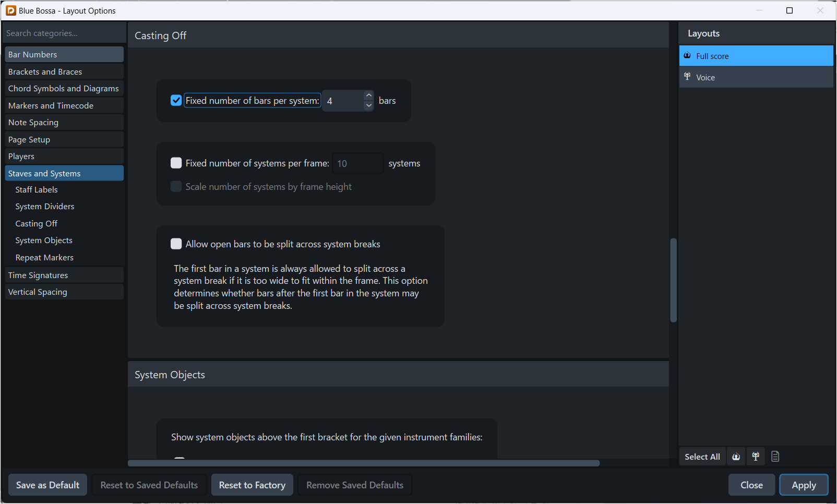Uncheck Fixed number of bars per system

[x=176, y=101]
